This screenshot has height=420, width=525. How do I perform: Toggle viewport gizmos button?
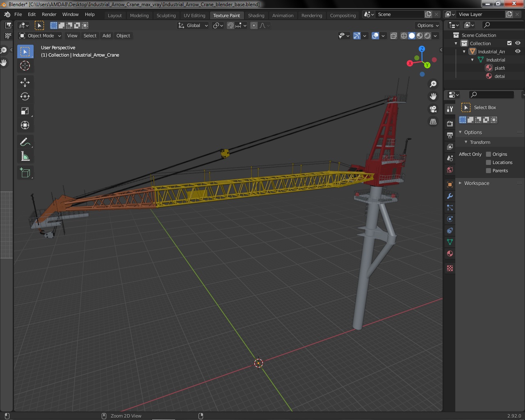(357, 36)
